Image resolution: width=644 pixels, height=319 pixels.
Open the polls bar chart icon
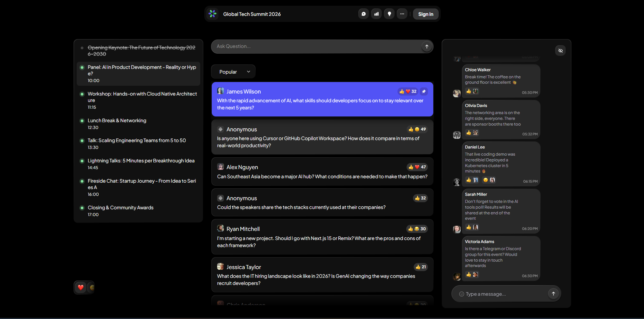(x=376, y=14)
